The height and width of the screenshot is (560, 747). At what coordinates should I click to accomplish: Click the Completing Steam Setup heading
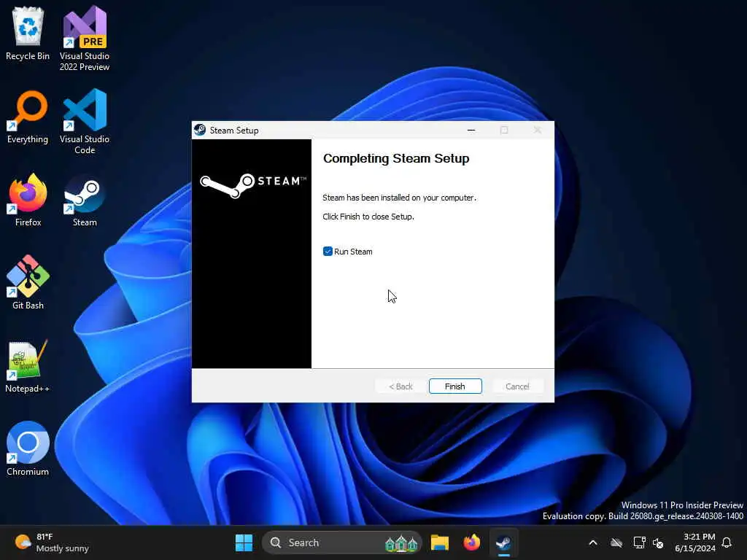point(396,158)
